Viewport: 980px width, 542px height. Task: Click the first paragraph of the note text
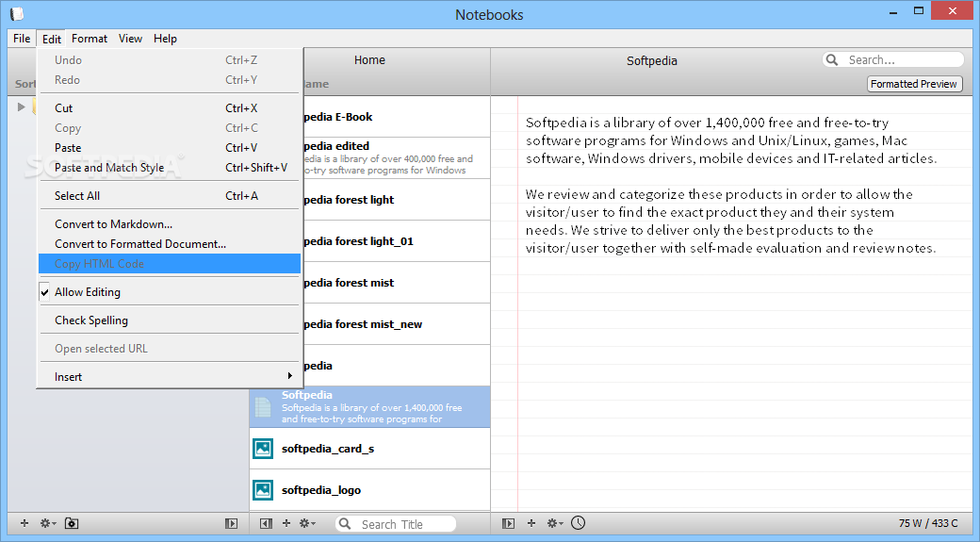click(x=731, y=140)
